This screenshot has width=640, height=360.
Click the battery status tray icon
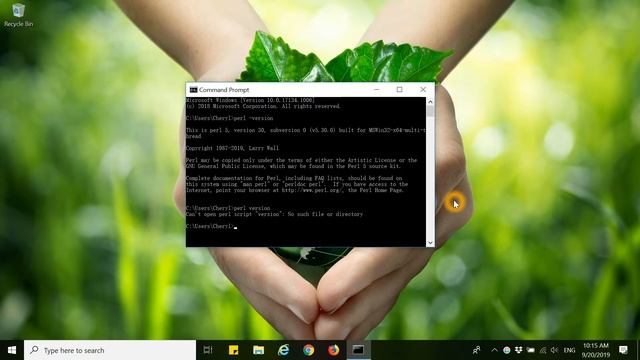(531, 350)
